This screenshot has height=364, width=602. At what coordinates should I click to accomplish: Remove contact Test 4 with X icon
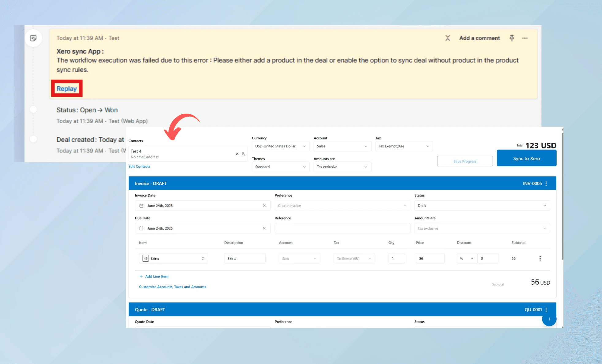coord(237,154)
